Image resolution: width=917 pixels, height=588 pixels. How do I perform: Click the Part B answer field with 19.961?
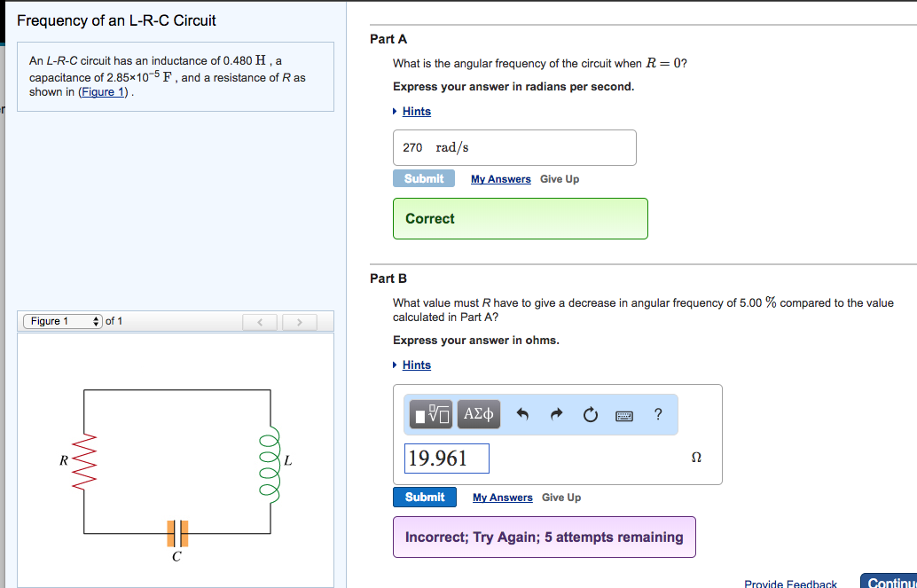(447, 459)
